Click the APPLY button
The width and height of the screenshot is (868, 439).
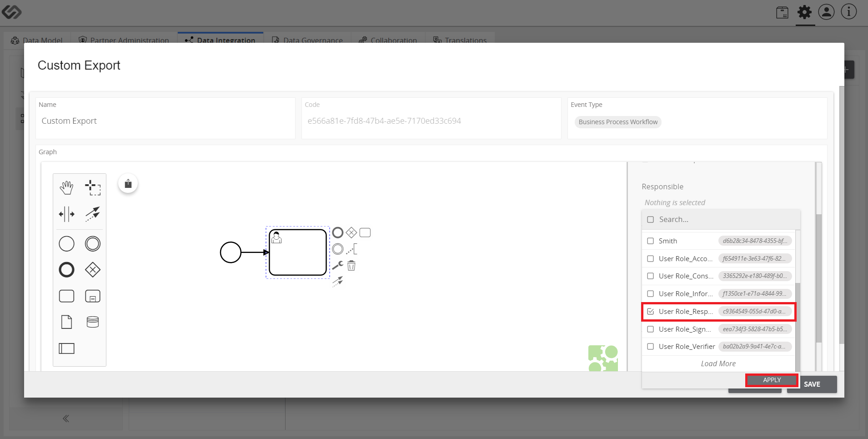(x=772, y=380)
